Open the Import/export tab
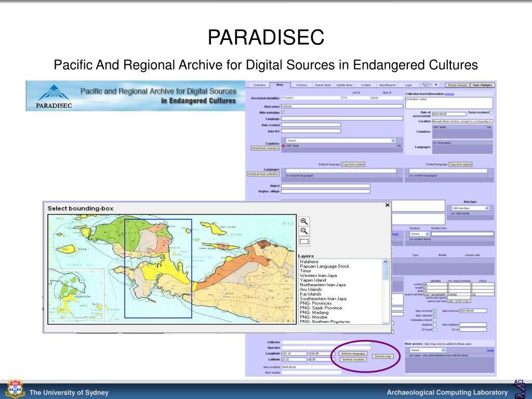532x399 pixels. tap(387, 85)
